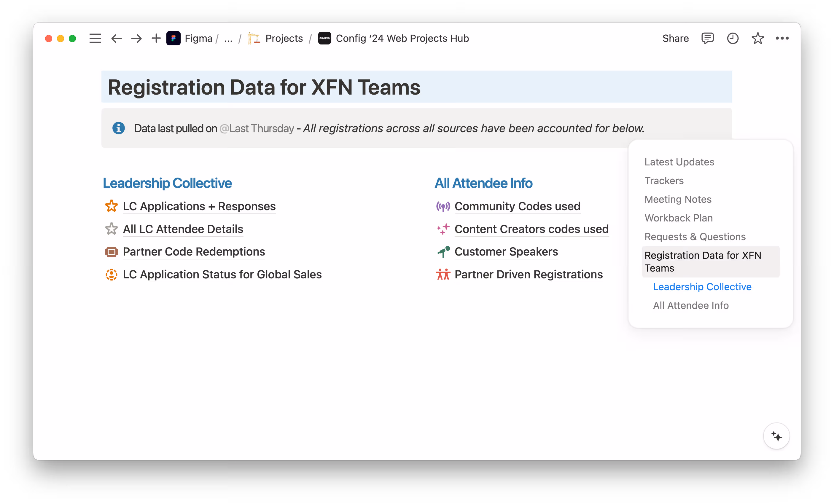Click the new tab plus button
This screenshot has width=834, height=504.
tap(156, 38)
